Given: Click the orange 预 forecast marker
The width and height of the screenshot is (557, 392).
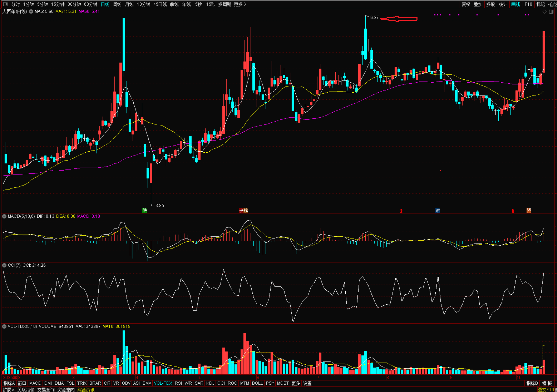Looking at the screenshot, I should 529,210.
